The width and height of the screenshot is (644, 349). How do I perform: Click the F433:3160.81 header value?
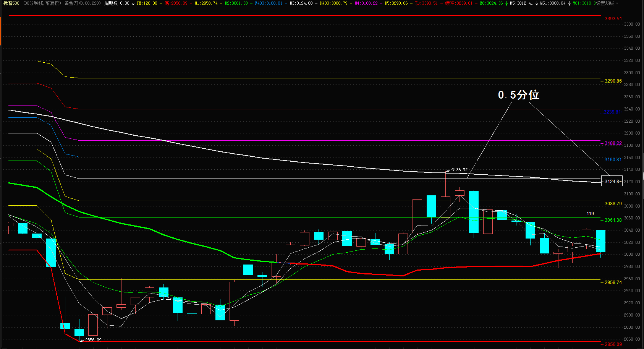coord(269,3)
